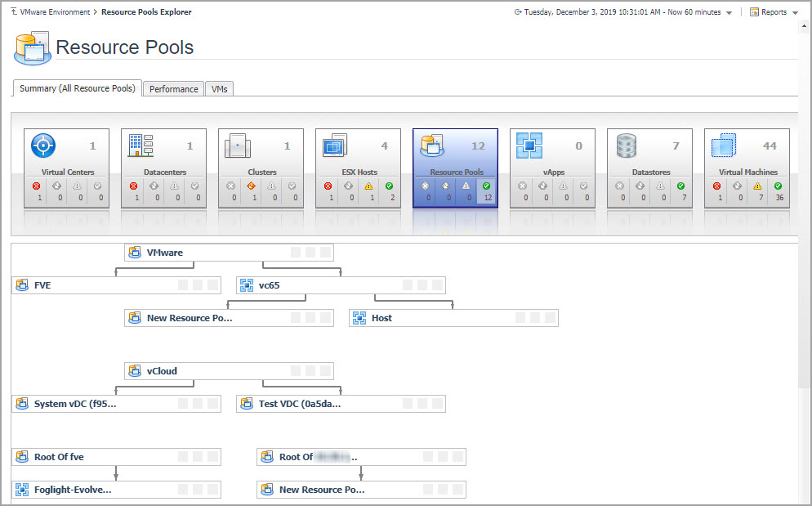The image size is (812, 506).
Task: Expand the time range selector dropdown
Action: coord(728,12)
